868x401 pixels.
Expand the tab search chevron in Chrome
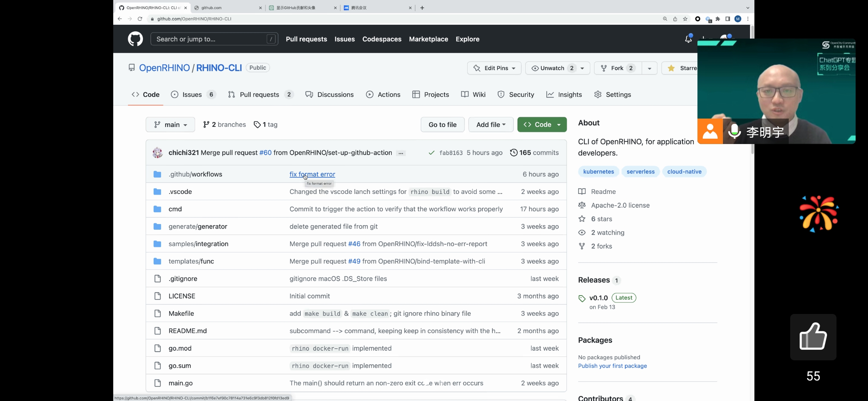point(747,8)
